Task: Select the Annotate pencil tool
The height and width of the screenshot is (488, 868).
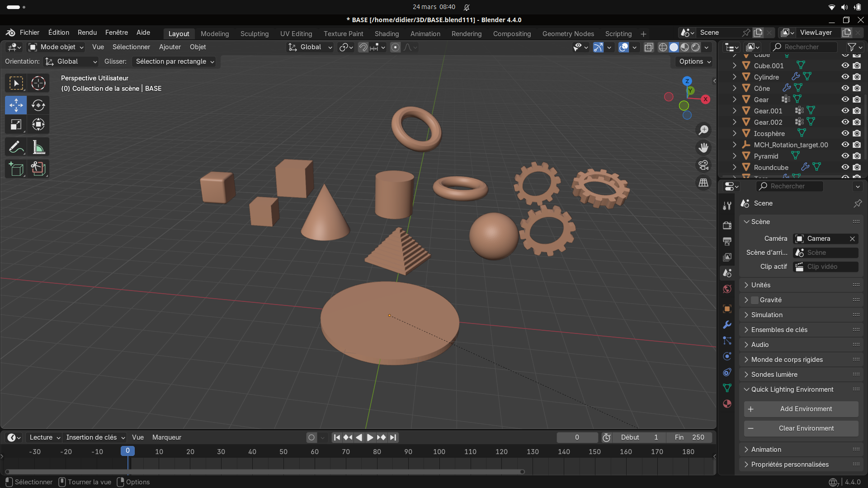Action: pyautogui.click(x=16, y=147)
